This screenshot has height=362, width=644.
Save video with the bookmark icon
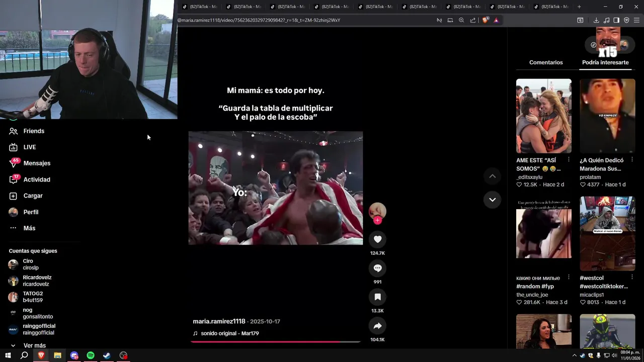pos(377,297)
